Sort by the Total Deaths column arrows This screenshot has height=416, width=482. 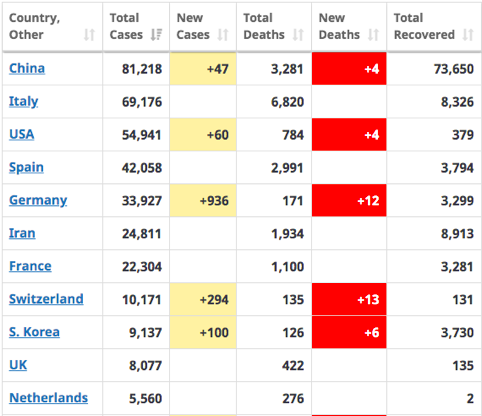[x=298, y=35]
